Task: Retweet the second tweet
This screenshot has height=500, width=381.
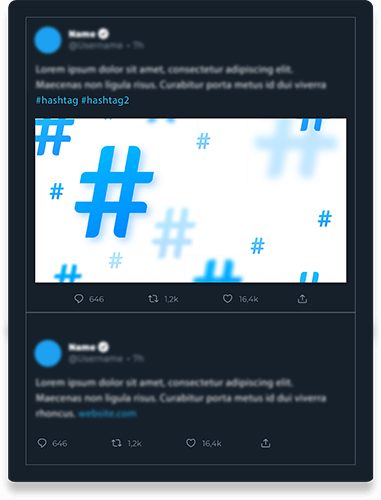Action: 116,443
